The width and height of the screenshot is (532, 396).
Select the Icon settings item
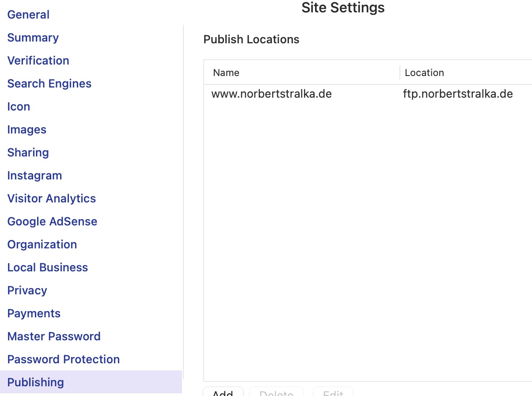click(x=19, y=107)
